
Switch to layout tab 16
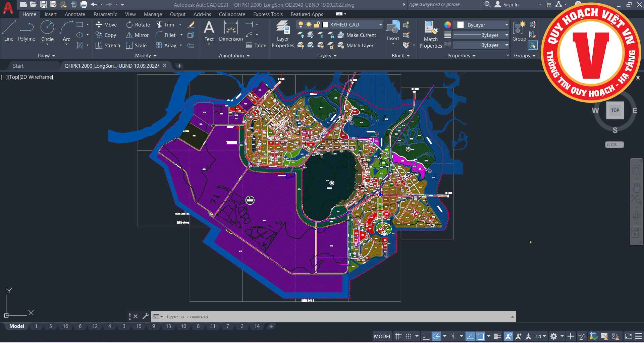point(65,326)
